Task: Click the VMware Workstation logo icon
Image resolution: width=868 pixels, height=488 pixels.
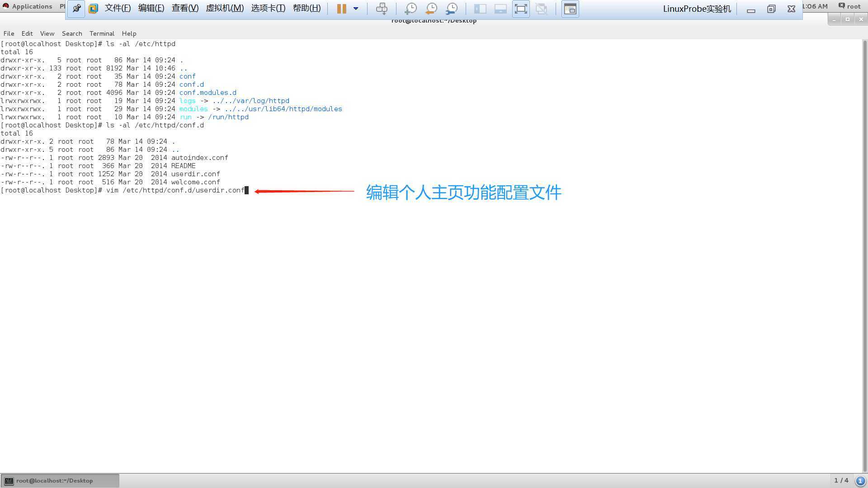Action: click(x=94, y=9)
